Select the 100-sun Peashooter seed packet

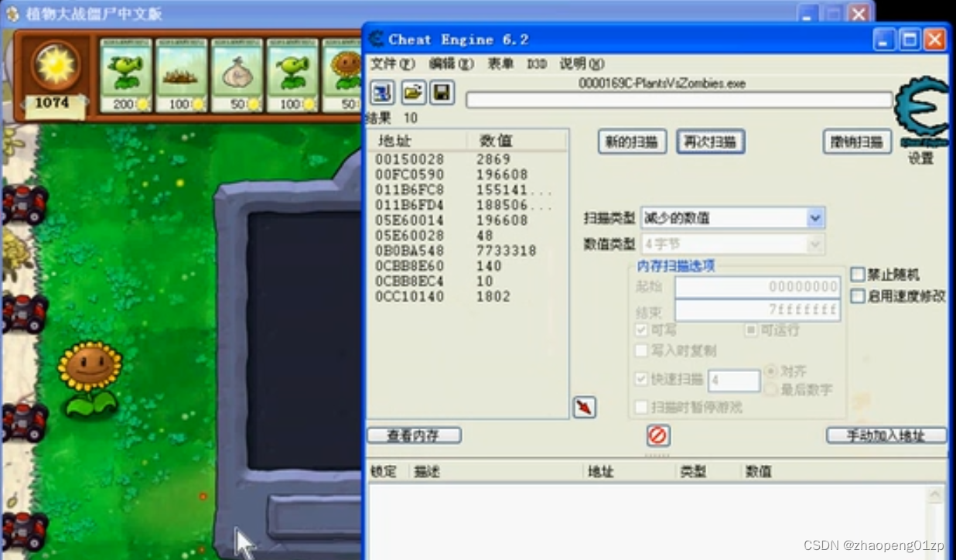pyautogui.click(x=293, y=77)
